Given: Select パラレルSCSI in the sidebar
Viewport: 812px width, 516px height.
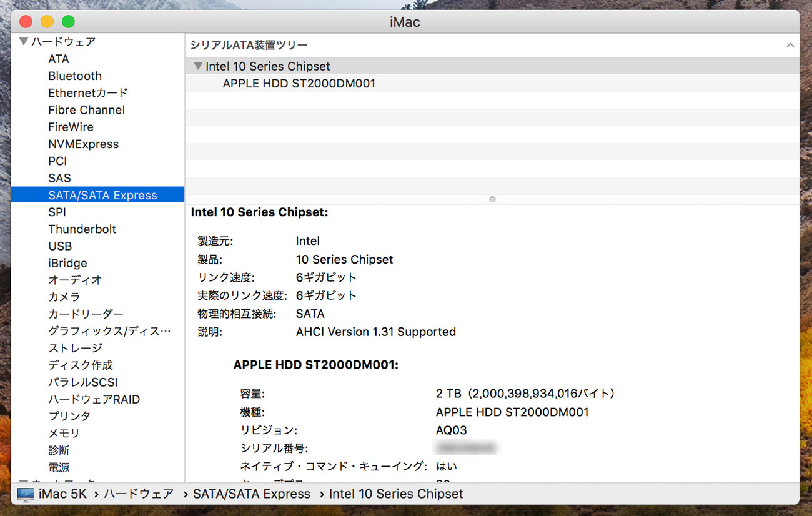Looking at the screenshot, I should (x=83, y=382).
